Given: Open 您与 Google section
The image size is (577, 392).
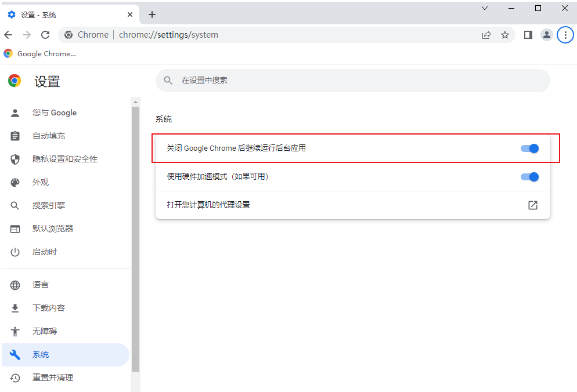Looking at the screenshot, I should coord(66,113).
